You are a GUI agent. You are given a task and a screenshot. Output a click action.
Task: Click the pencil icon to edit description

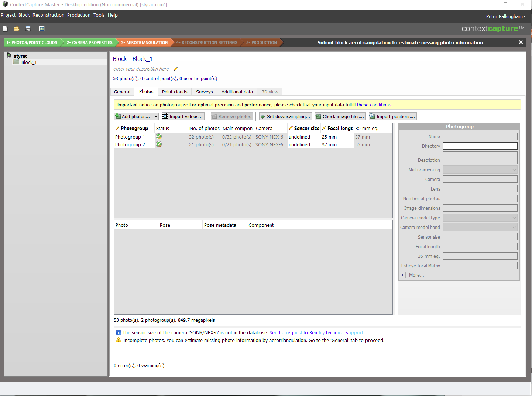click(176, 69)
